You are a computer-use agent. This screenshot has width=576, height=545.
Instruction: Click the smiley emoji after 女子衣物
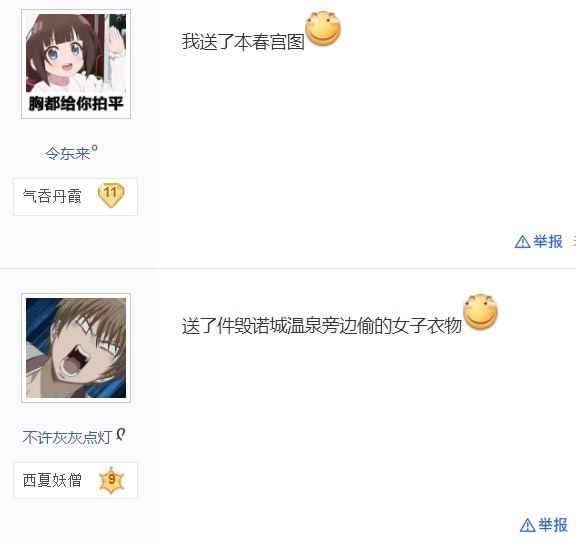[x=480, y=312]
